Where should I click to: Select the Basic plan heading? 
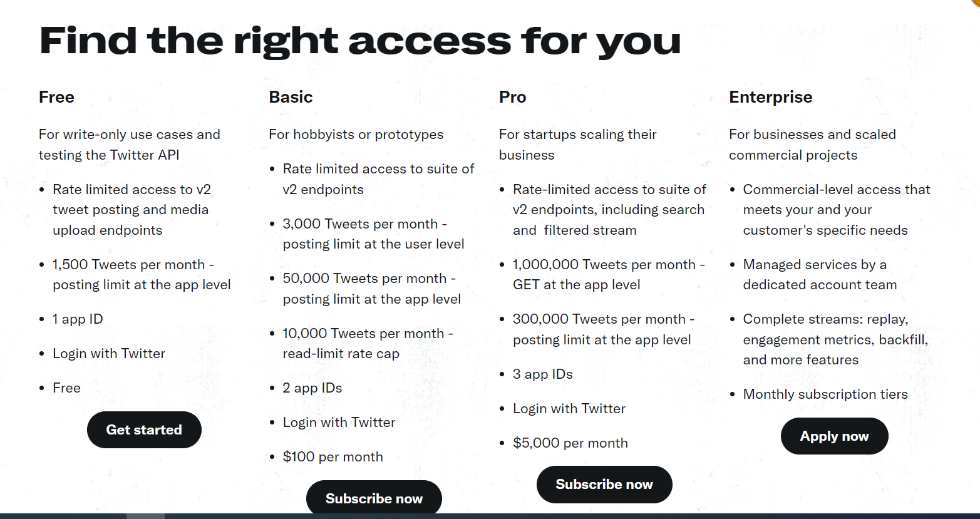291,97
